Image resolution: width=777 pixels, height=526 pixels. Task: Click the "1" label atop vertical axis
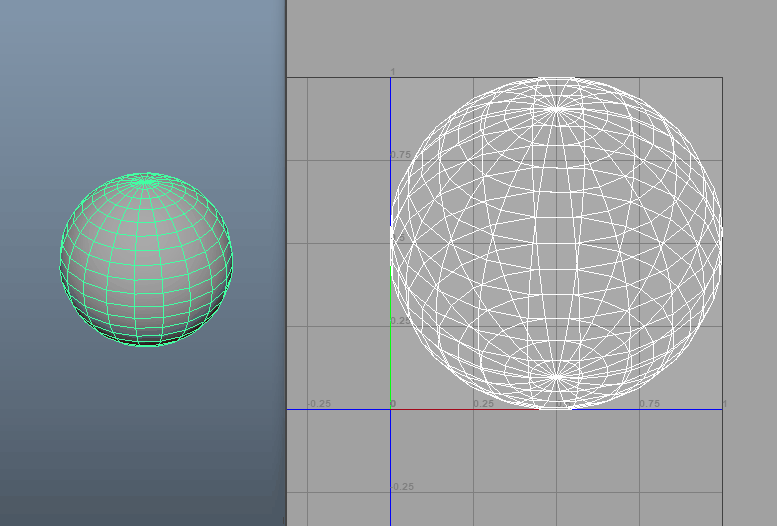pos(392,72)
